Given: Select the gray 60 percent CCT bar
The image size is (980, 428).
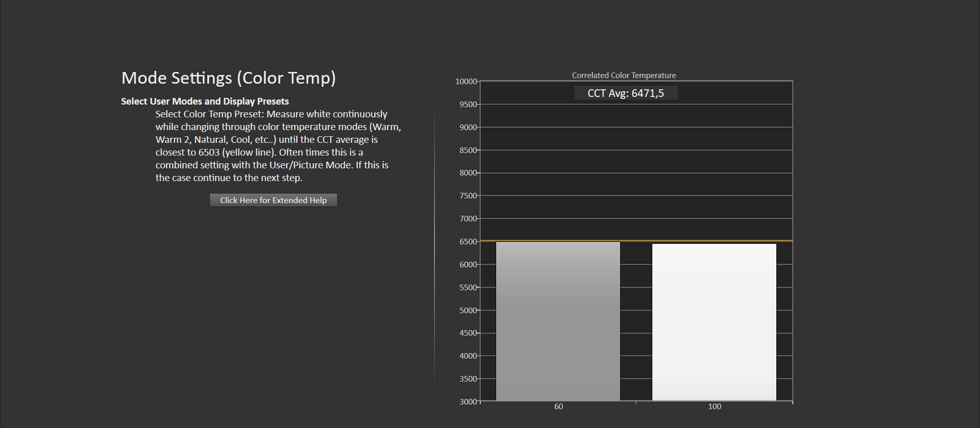Looking at the screenshot, I should point(558,321).
